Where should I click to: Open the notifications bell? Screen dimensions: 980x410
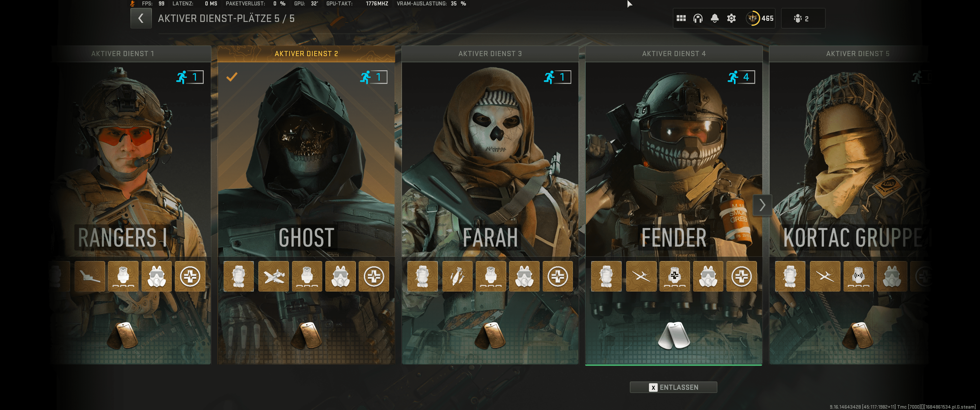pyautogui.click(x=714, y=18)
